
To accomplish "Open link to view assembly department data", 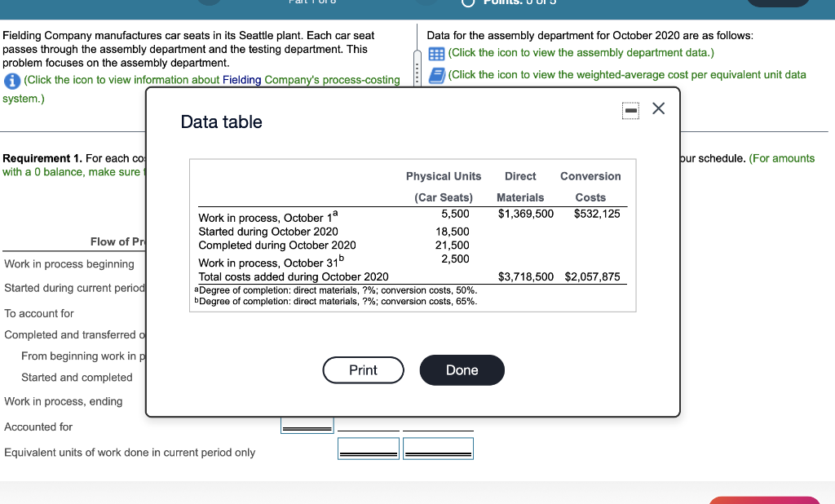I will (x=581, y=53).
